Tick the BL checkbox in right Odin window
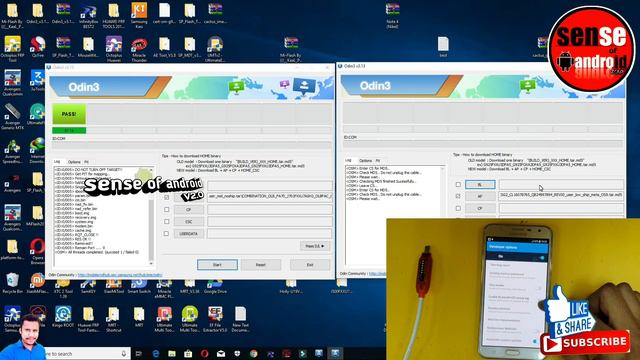The height and width of the screenshot is (360, 640). (458, 184)
